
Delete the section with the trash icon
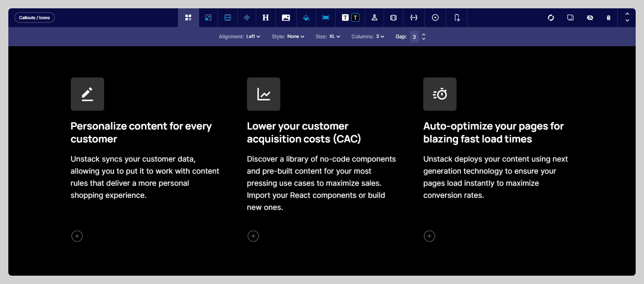(x=609, y=17)
